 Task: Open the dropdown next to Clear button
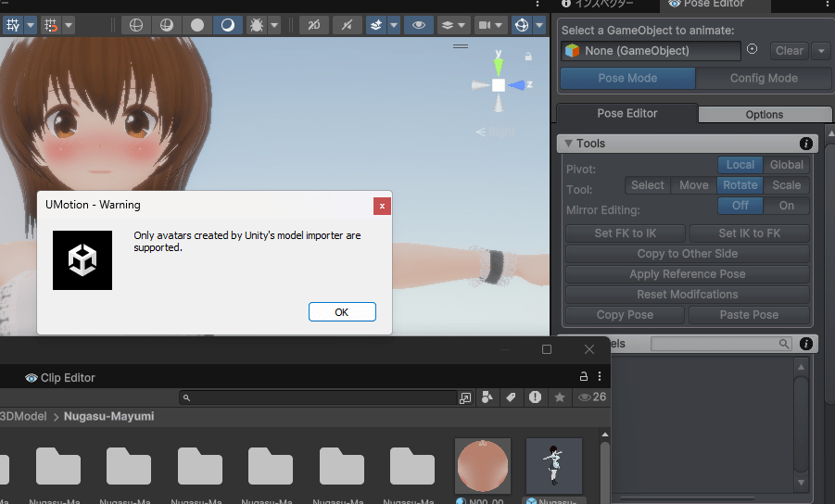pos(821,51)
